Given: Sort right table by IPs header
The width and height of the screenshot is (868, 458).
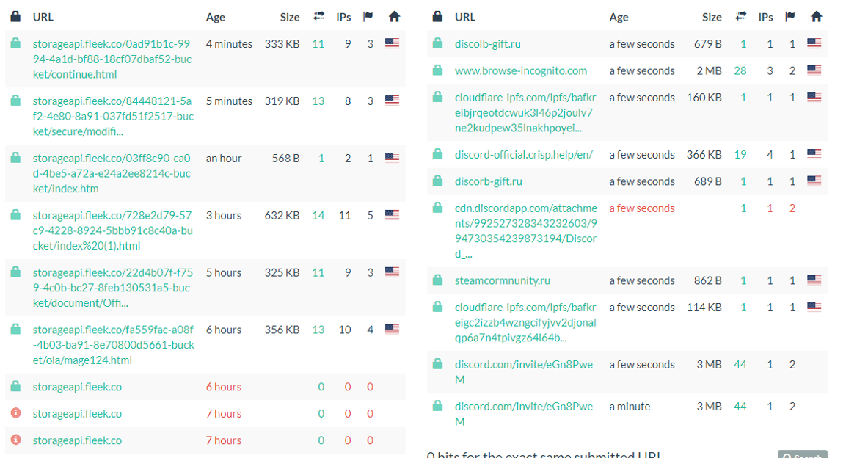Looking at the screenshot, I should pyautogui.click(x=765, y=17).
